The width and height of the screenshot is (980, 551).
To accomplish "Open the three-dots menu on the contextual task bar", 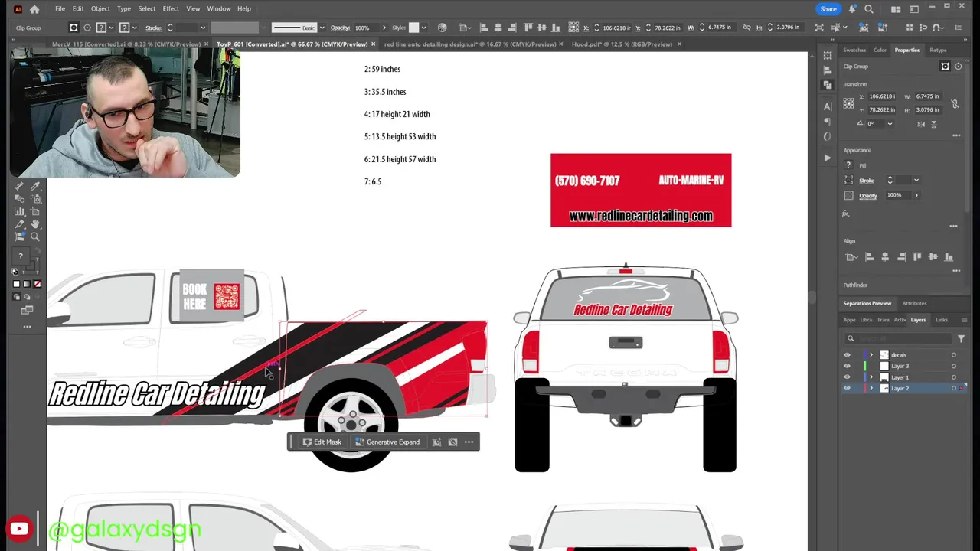I will tap(469, 442).
